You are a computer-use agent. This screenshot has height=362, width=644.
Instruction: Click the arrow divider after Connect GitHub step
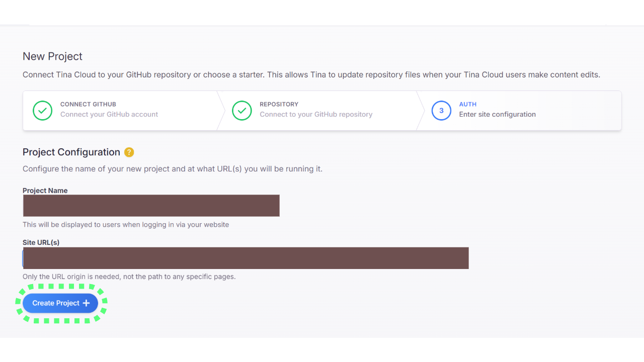(x=221, y=111)
